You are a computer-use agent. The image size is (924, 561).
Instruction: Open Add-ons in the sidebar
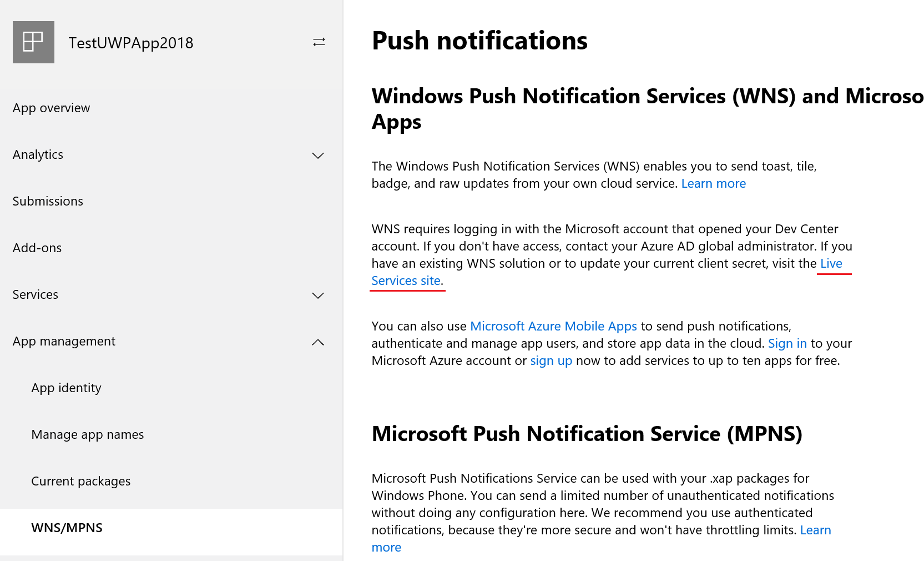[x=37, y=248]
